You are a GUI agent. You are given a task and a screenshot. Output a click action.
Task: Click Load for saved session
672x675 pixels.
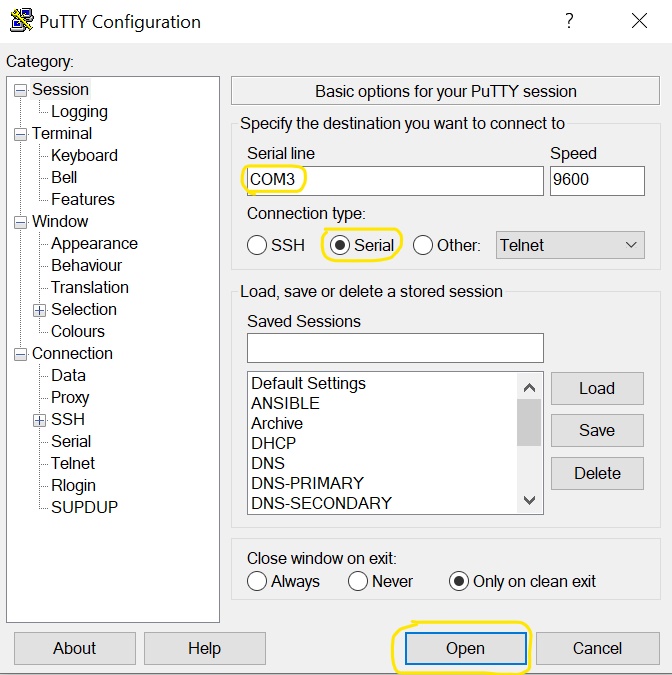click(596, 388)
